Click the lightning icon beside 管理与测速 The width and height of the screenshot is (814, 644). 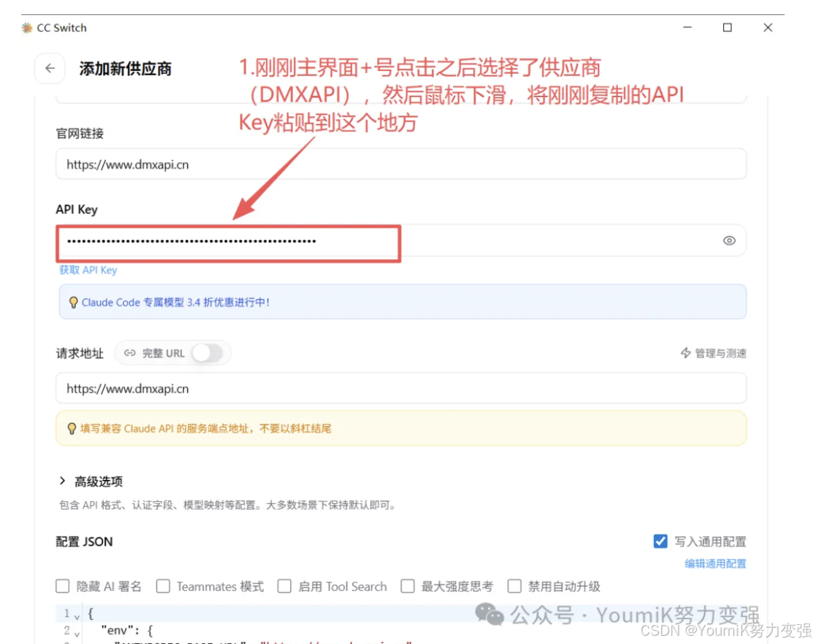click(686, 353)
